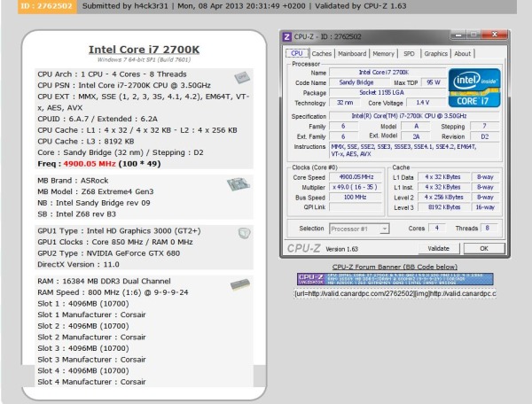Click the Slot 1 Manufacturer Corsair line
532x404 pixels.
[91, 315]
